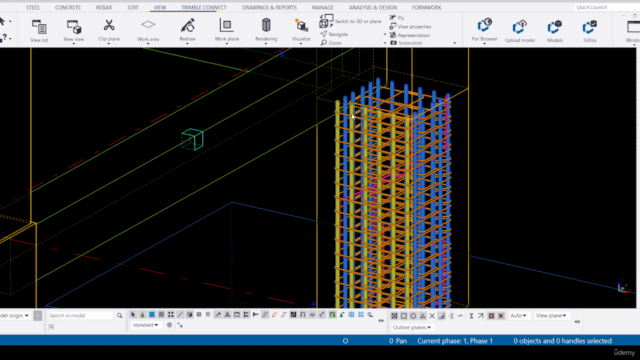Toggle the X-in-box snap to points switch
The width and height of the screenshot is (640, 360).
click(x=394, y=316)
